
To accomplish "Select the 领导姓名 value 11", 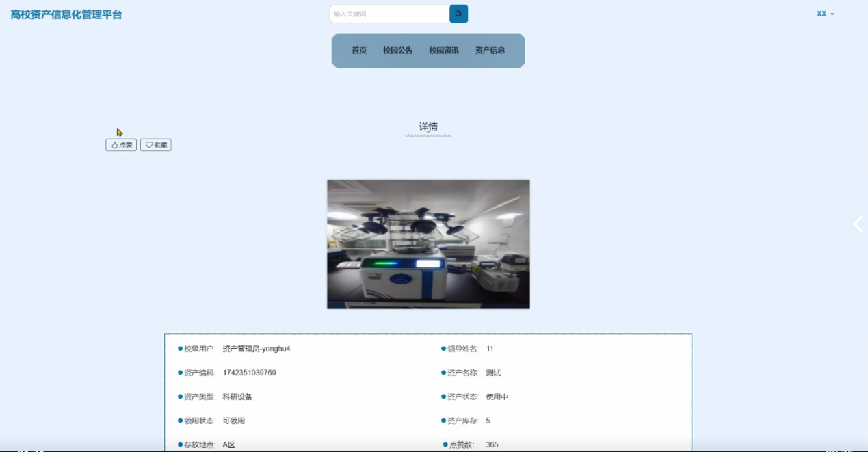I will 490,349.
